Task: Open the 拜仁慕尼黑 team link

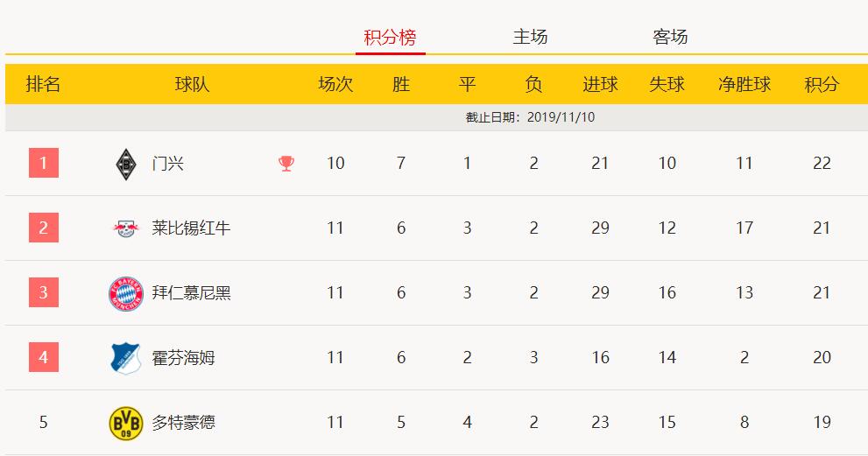Action: (x=191, y=292)
